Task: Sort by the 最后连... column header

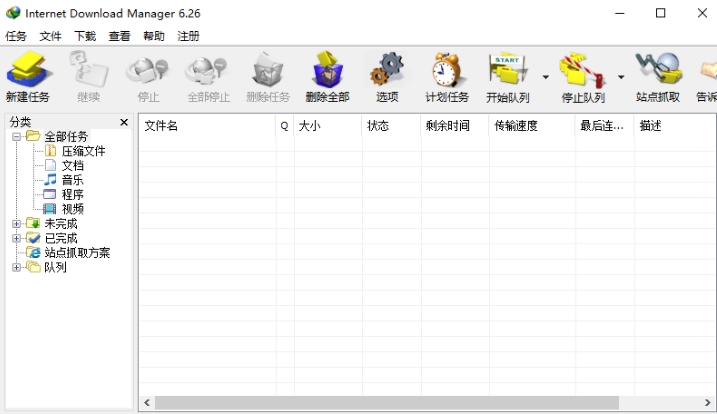Action: (x=605, y=126)
